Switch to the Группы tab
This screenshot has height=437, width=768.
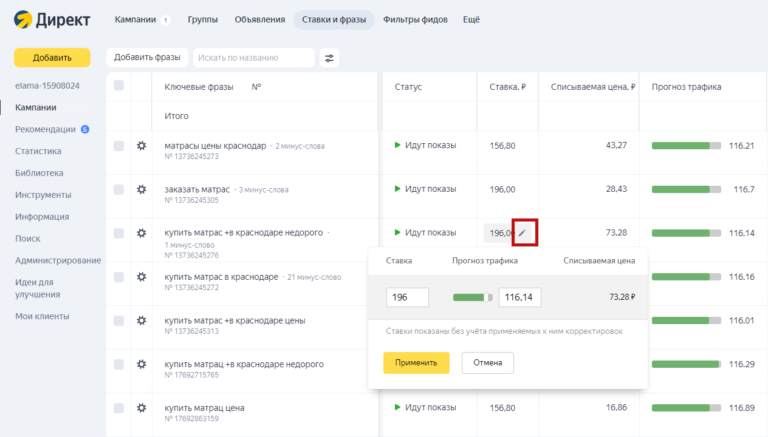(x=202, y=20)
